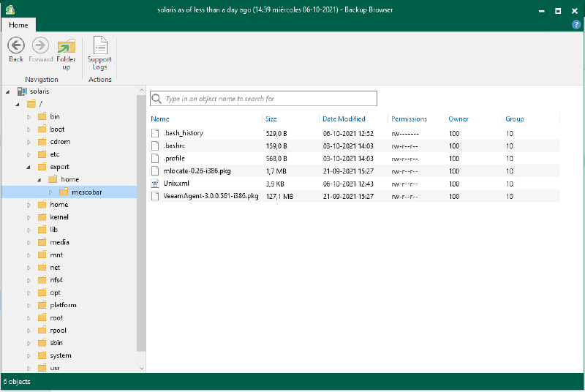Select the kernel folder icon
The height and width of the screenshot is (392, 585).
click(42, 217)
